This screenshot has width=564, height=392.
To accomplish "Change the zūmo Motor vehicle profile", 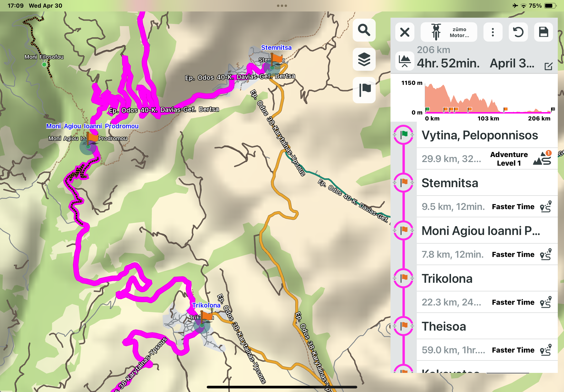I will 449,32.
